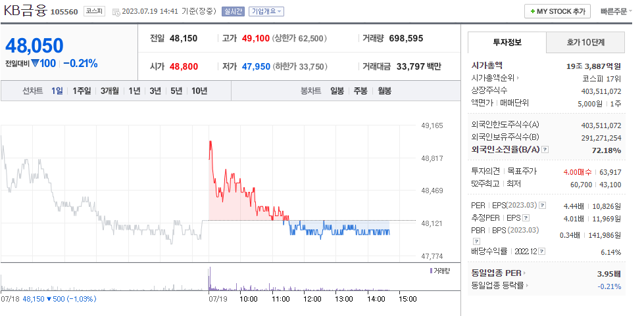Select the 5년 line chart period
Viewport: 644px width, 316px height.
(176, 91)
